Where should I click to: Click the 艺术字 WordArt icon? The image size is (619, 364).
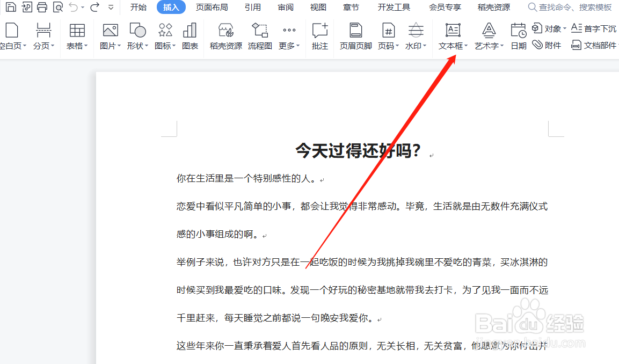[x=489, y=31]
